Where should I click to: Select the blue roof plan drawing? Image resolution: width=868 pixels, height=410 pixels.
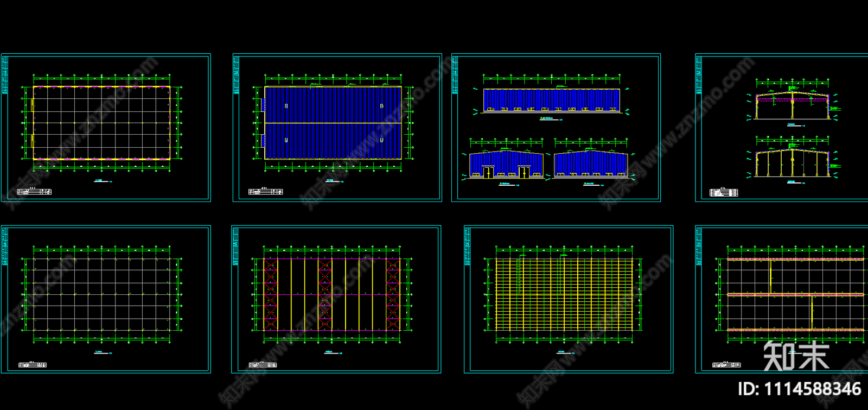[x=333, y=123]
